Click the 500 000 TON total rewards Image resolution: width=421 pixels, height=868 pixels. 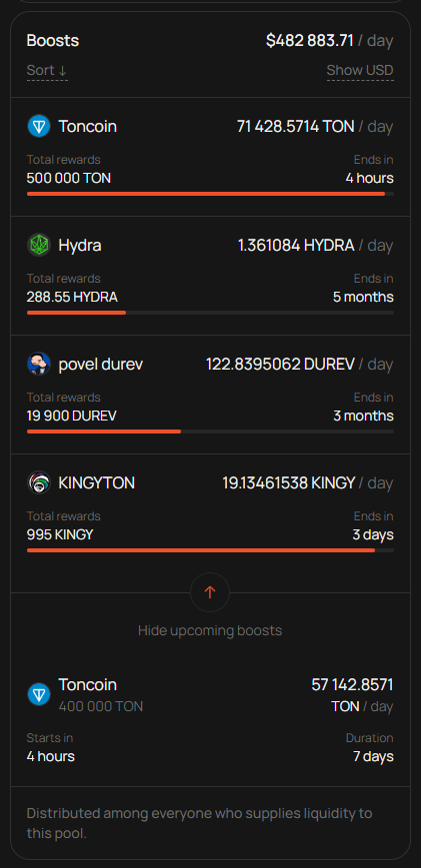coord(69,178)
